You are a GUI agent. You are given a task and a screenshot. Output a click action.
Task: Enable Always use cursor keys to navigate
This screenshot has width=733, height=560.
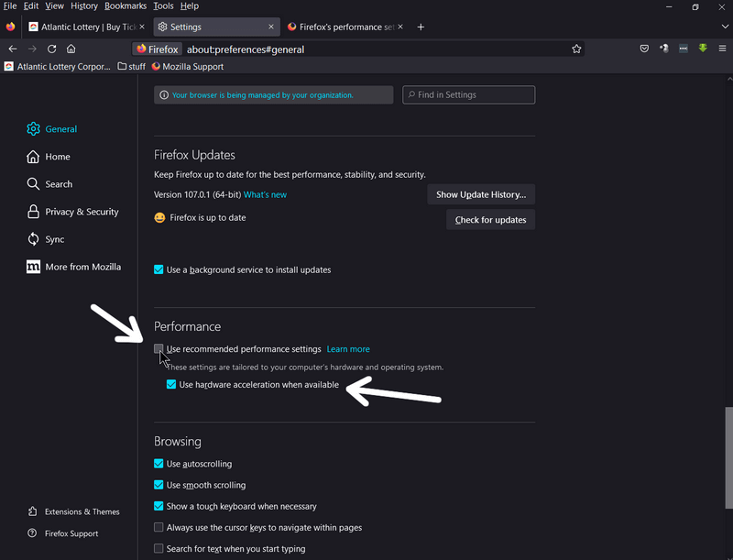tap(159, 527)
